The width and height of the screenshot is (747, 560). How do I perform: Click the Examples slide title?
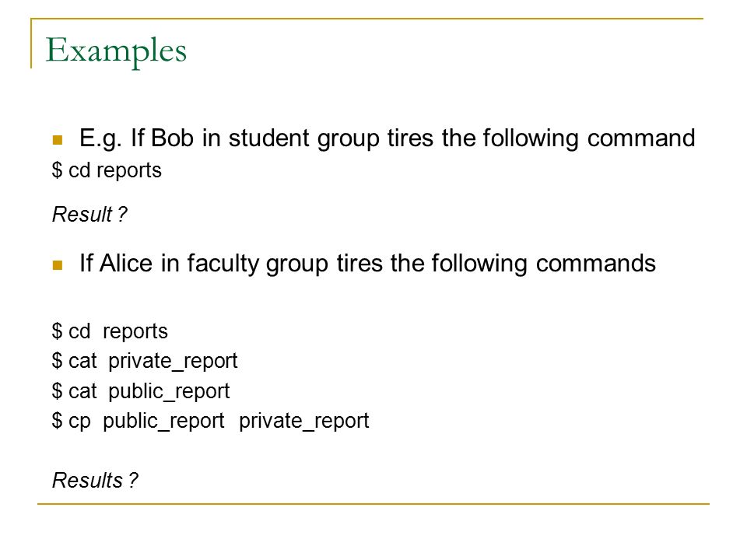pyautogui.click(x=116, y=51)
